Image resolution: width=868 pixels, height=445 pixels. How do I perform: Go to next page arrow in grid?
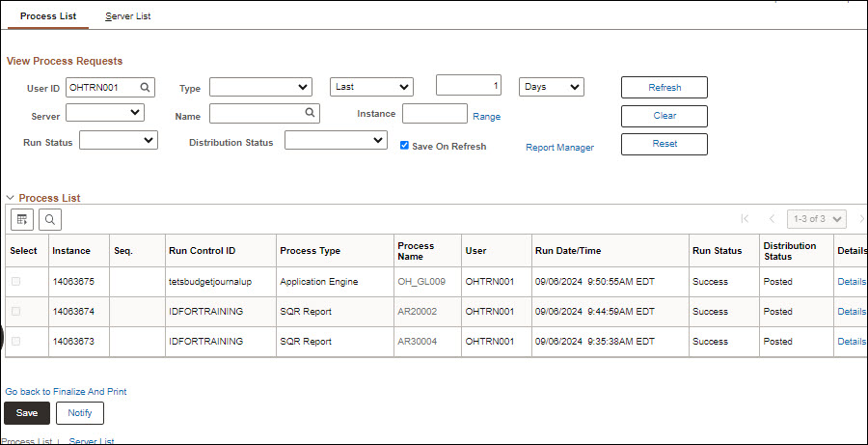[x=861, y=219]
